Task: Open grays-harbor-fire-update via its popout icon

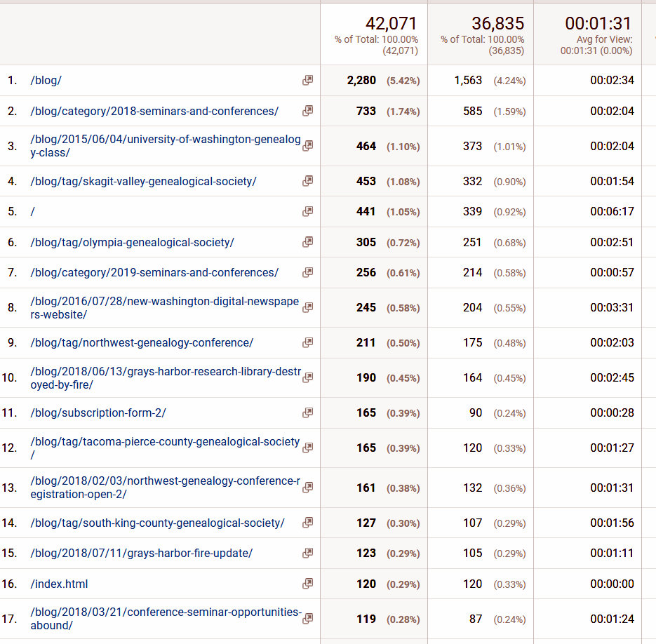Action: click(307, 553)
